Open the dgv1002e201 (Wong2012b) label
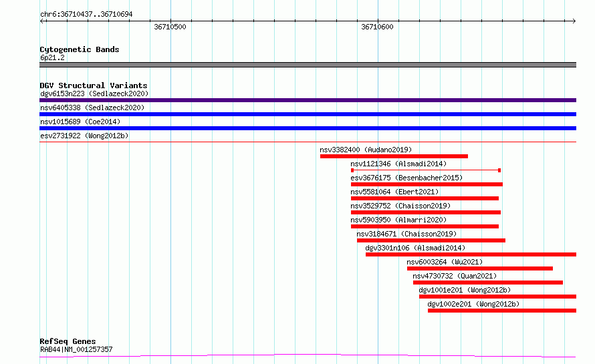Image resolution: width=595 pixels, height=364 pixels. [x=473, y=304]
